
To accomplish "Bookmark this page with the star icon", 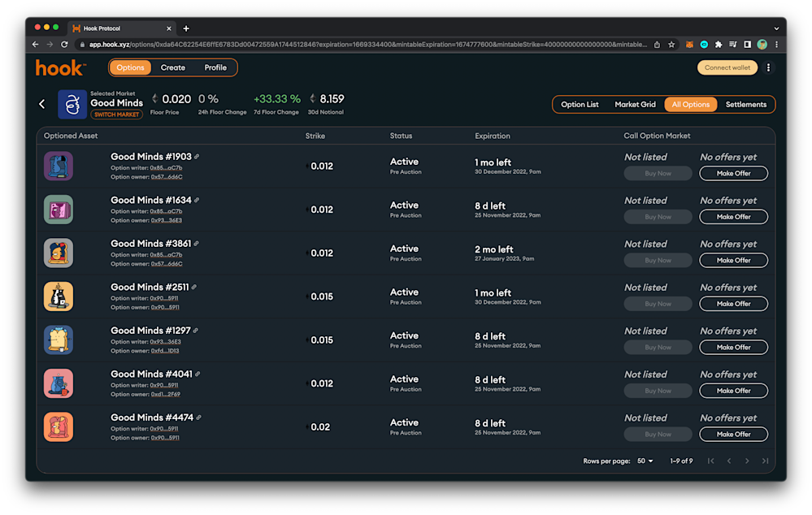I will pyautogui.click(x=671, y=45).
